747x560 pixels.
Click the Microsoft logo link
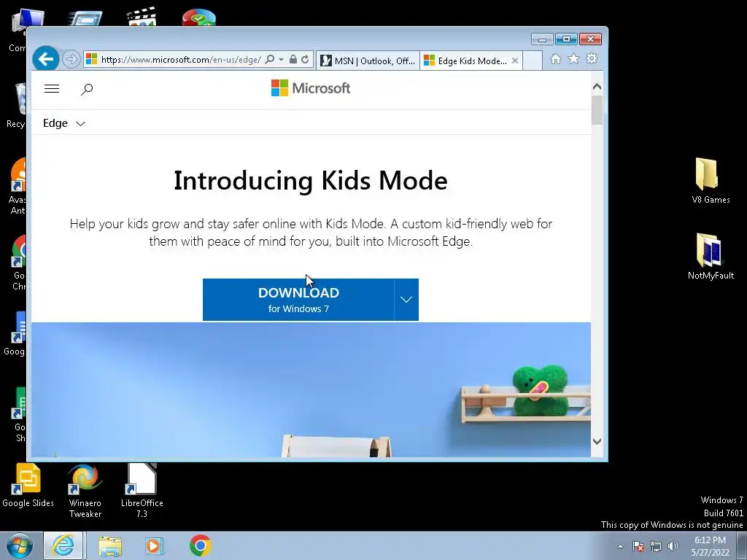311,88
